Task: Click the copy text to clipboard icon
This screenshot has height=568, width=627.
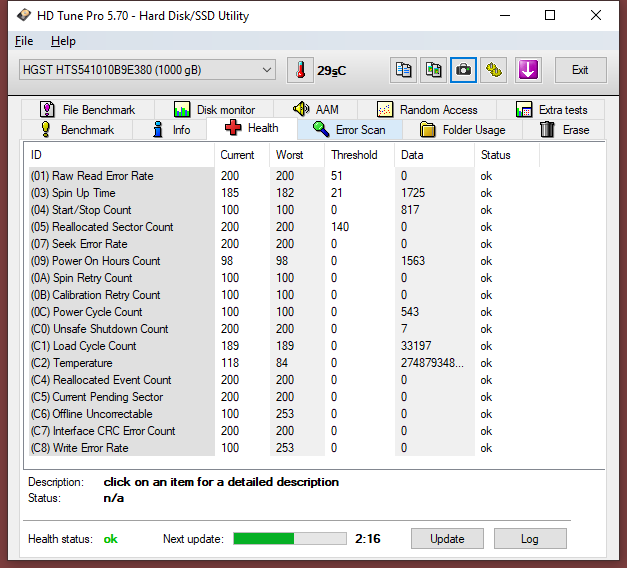Action: point(403,70)
